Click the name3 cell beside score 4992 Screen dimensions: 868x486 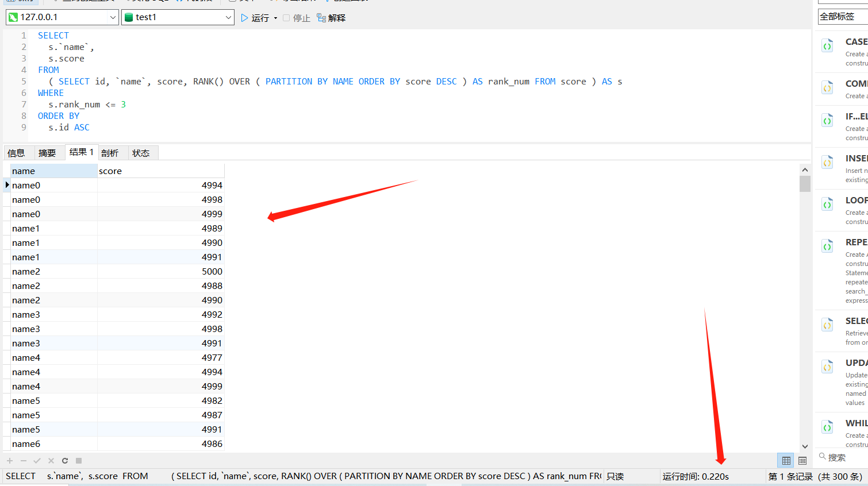click(54, 315)
